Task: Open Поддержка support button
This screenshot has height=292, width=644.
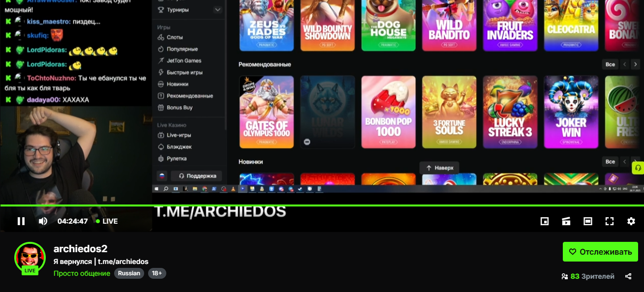Action: click(196, 175)
